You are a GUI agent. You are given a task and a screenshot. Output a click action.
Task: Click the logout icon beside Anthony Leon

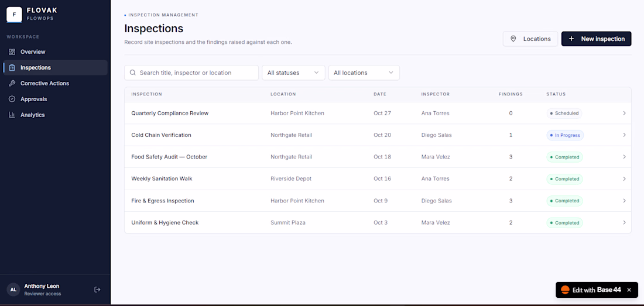(97, 290)
